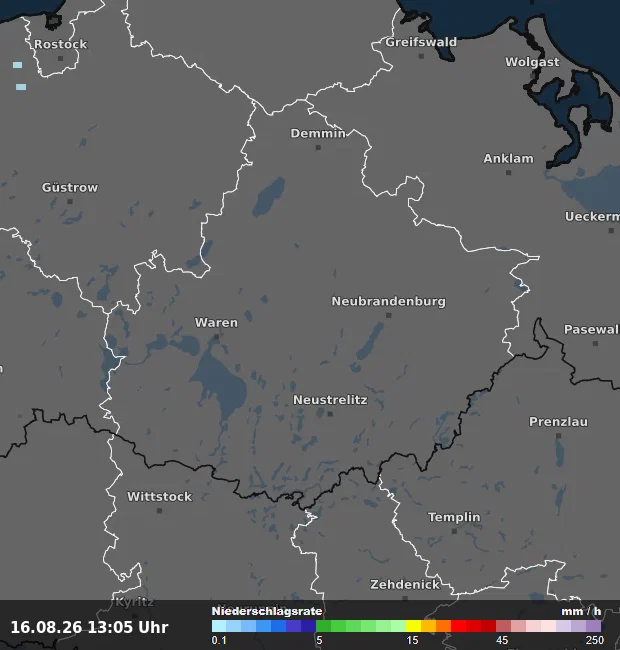The image size is (620, 650).
Task: Select the Prenzlau city label
Action: [x=558, y=422]
